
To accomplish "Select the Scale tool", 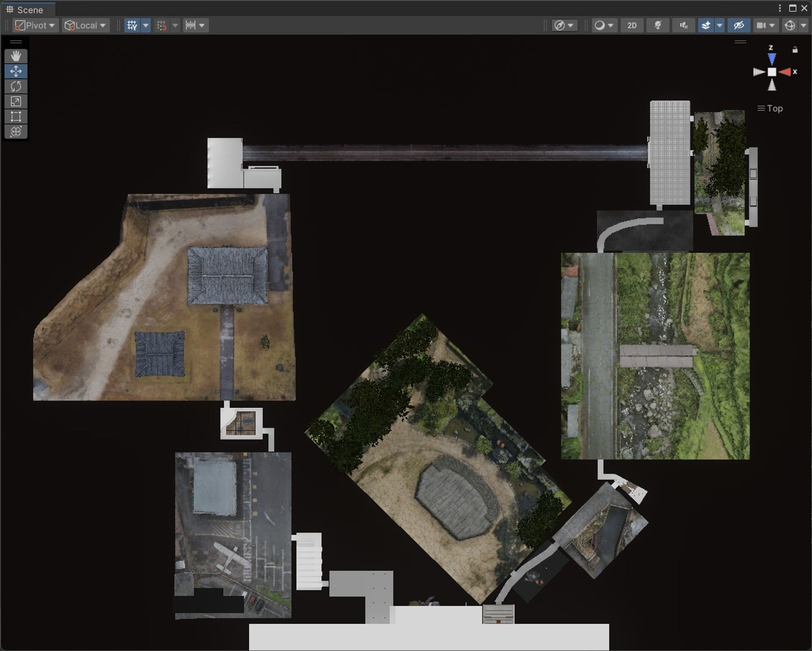I will (x=16, y=101).
